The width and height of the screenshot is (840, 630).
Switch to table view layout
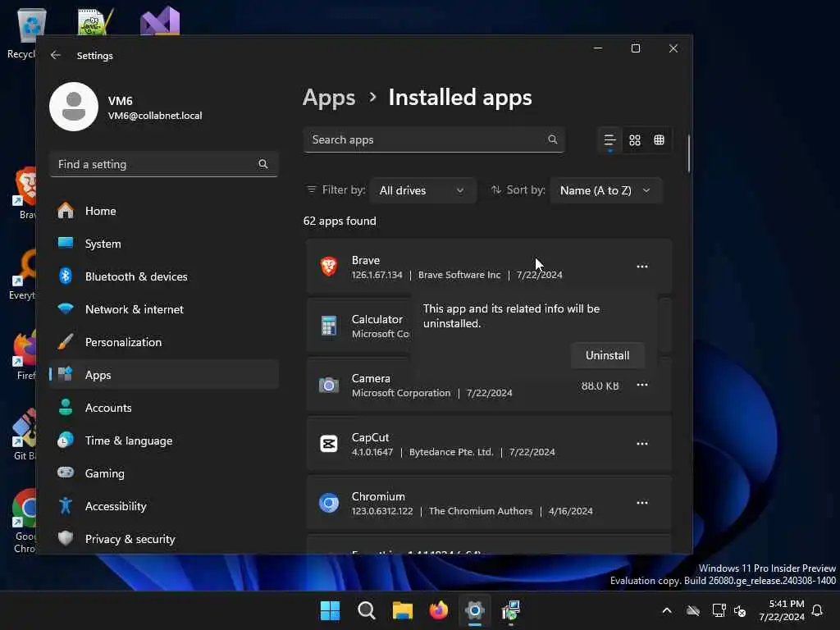tap(659, 139)
